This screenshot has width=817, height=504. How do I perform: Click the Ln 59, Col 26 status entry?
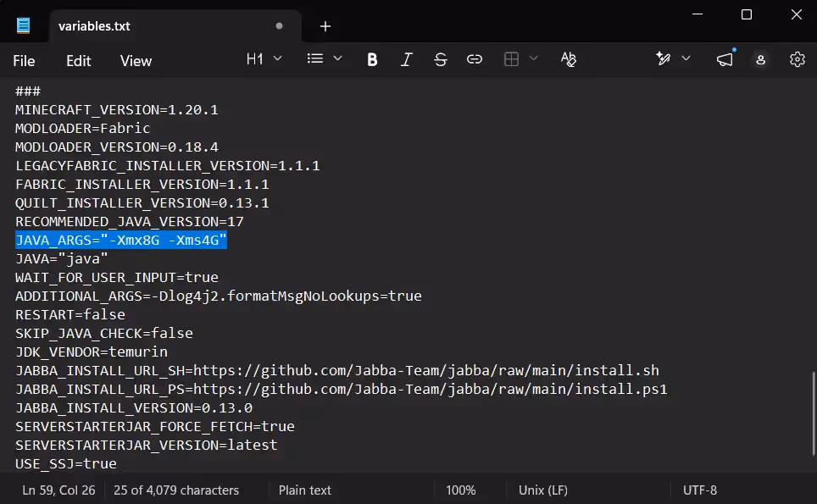tap(58, 490)
